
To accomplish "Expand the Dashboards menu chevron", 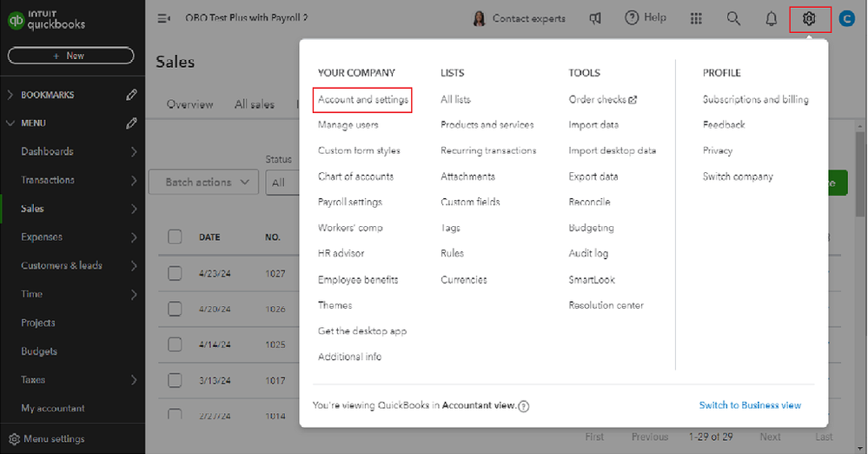I will click(134, 151).
